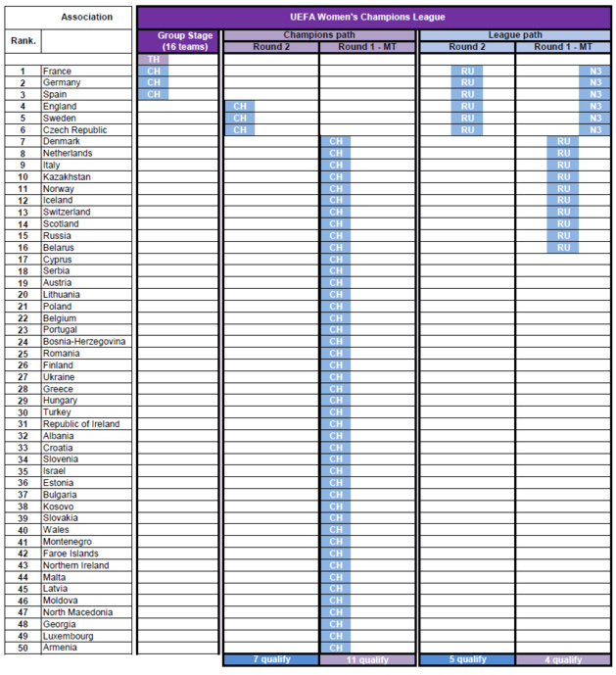This screenshot has height=675, width=616.
Task: Select the "Portugal" association name
Action: [60, 330]
